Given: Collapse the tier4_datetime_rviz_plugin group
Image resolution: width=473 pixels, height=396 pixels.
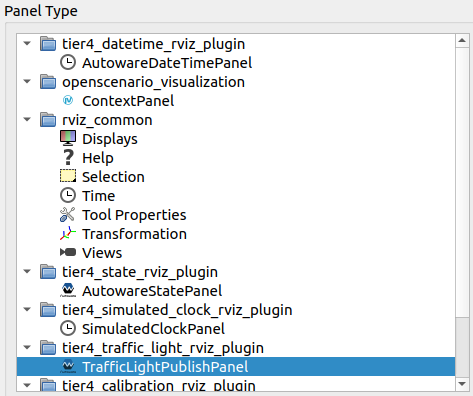Looking at the screenshot, I should click(27, 43).
